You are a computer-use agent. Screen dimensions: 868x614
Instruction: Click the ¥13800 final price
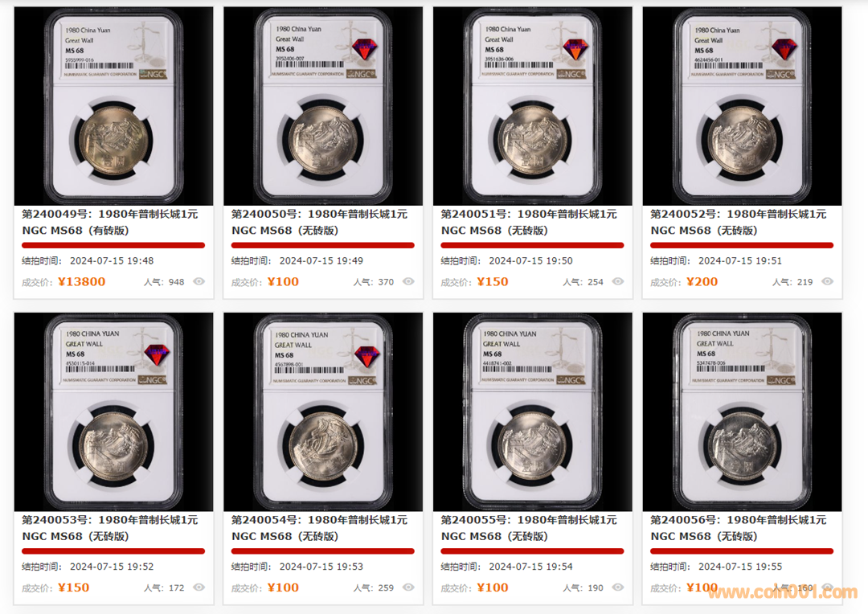pyautogui.click(x=81, y=282)
